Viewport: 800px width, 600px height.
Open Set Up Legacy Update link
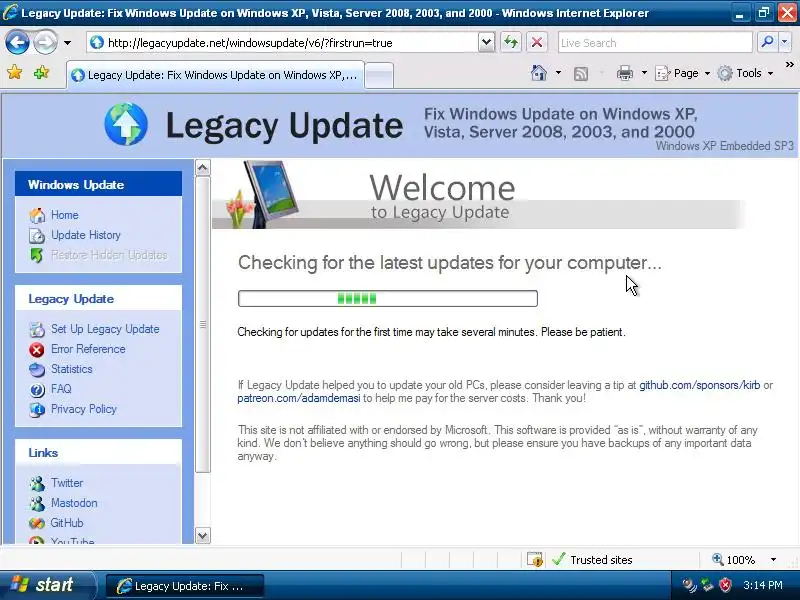(x=105, y=329)
